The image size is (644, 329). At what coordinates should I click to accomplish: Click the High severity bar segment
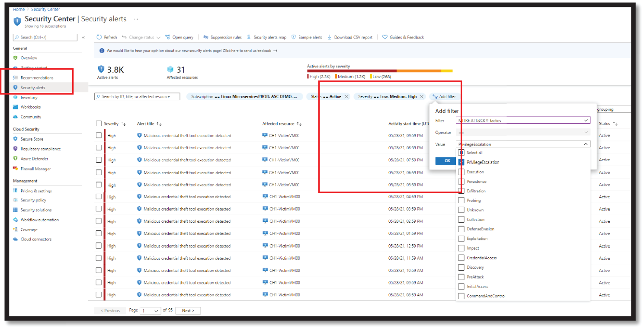click(352, 70)
